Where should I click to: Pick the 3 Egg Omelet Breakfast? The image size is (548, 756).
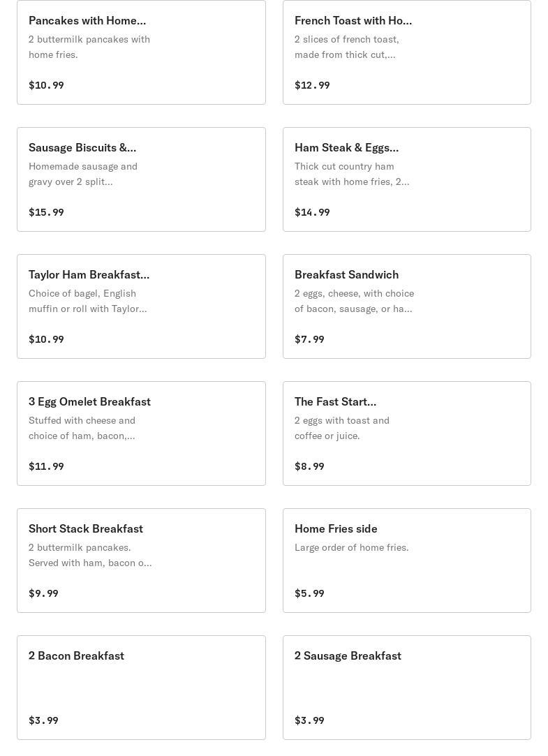tap(141, 433)
